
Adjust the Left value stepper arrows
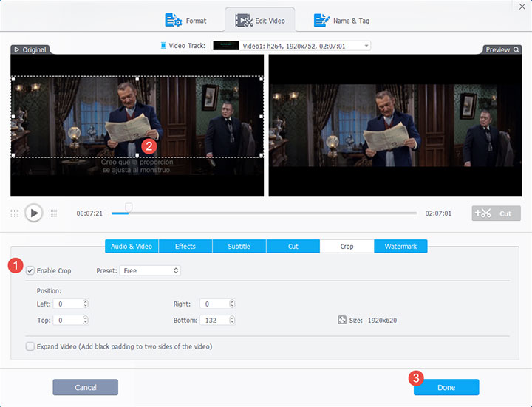(x=86, y=304)
